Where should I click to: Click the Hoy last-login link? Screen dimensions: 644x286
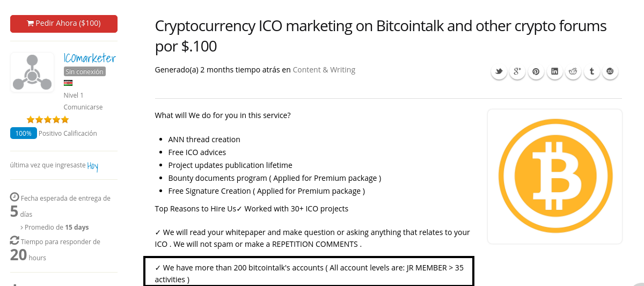[93, 166]
